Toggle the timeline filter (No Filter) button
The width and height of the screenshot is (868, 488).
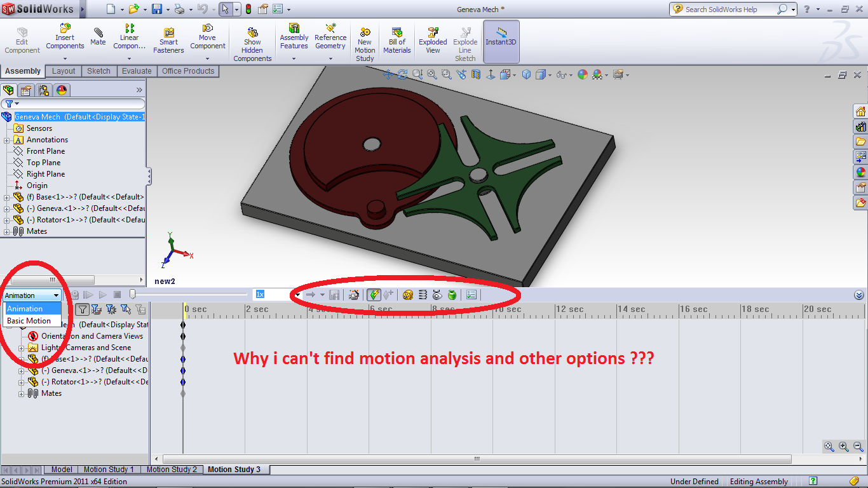[83, 309]
